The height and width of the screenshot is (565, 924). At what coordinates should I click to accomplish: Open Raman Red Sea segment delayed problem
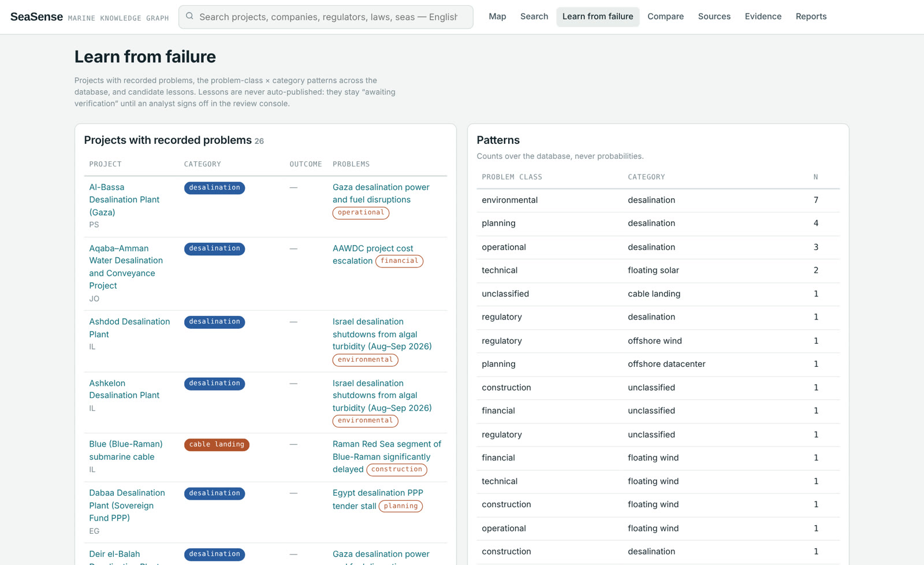pyautogui.click(x=386, y=456)
